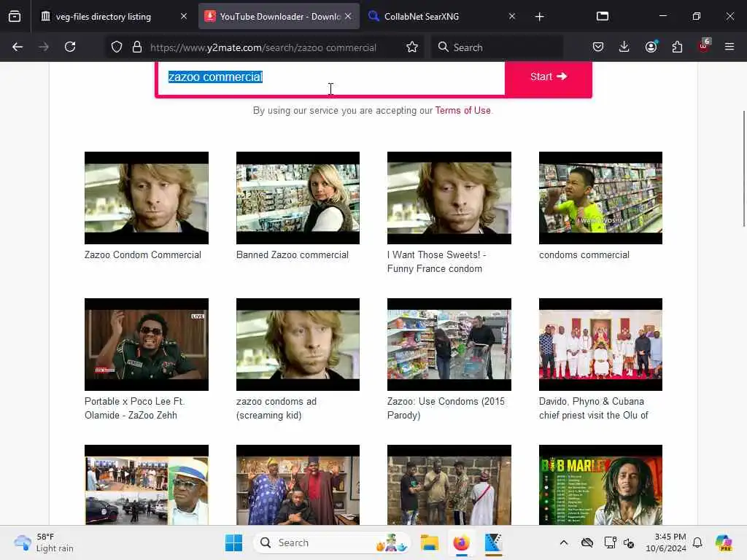The width and height of the screenshot is (747, 560).
Task: Click the URL address bar
Action: click(263, 47)
